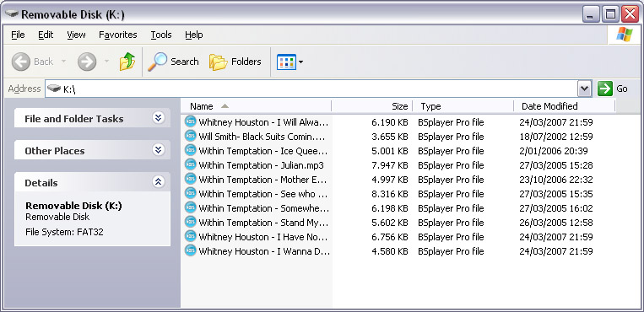Sort files by Name column
This screenshot has height=312, width=644.
[256, 106]
